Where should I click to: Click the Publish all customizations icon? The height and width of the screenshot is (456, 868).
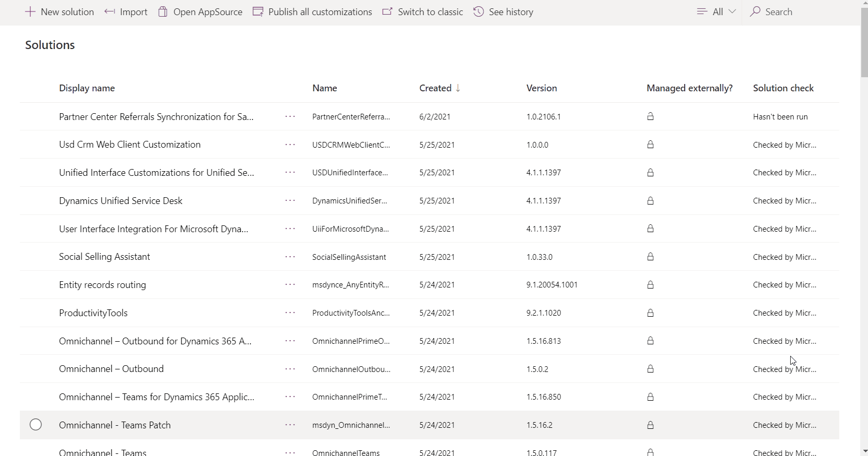pos(258,12)
